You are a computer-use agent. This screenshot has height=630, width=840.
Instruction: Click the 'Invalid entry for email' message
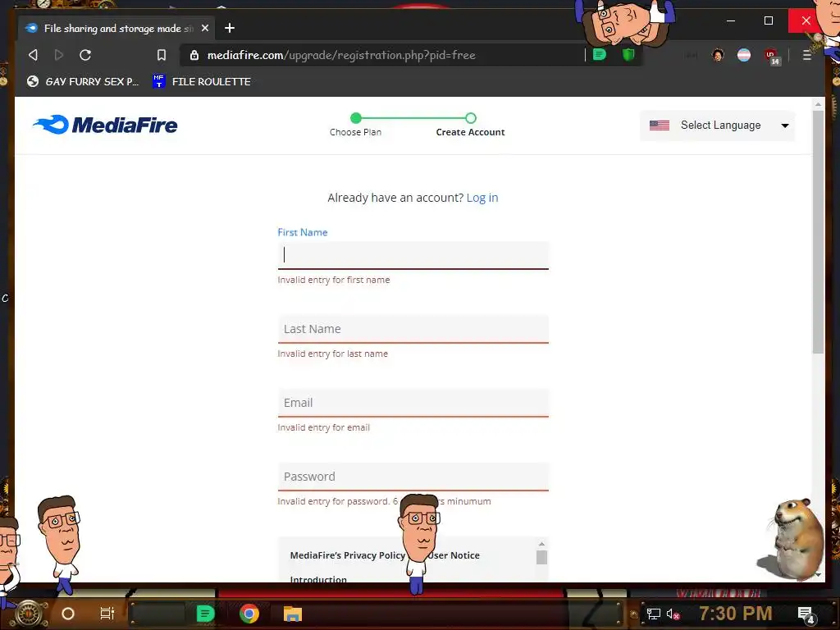323,427
